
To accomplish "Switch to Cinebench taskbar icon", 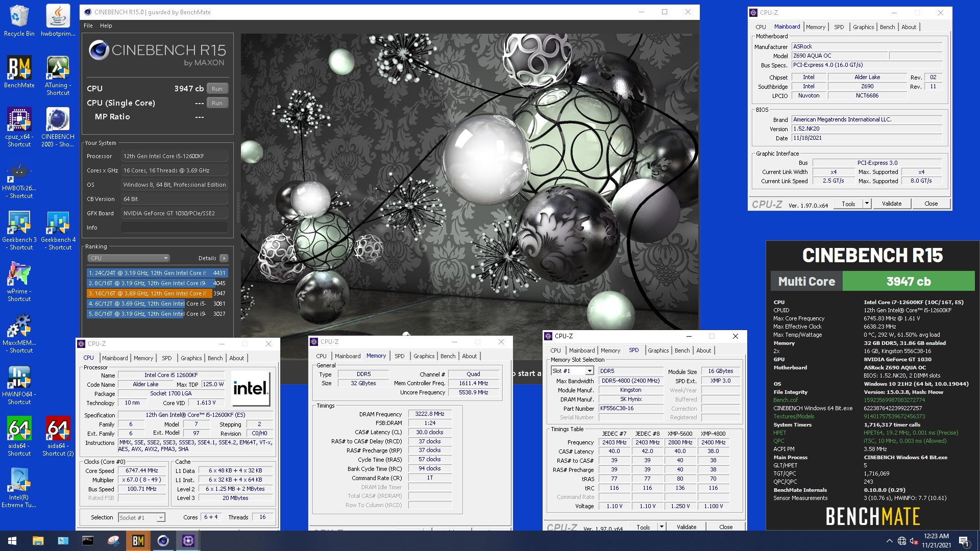I will tap(163, 541).
